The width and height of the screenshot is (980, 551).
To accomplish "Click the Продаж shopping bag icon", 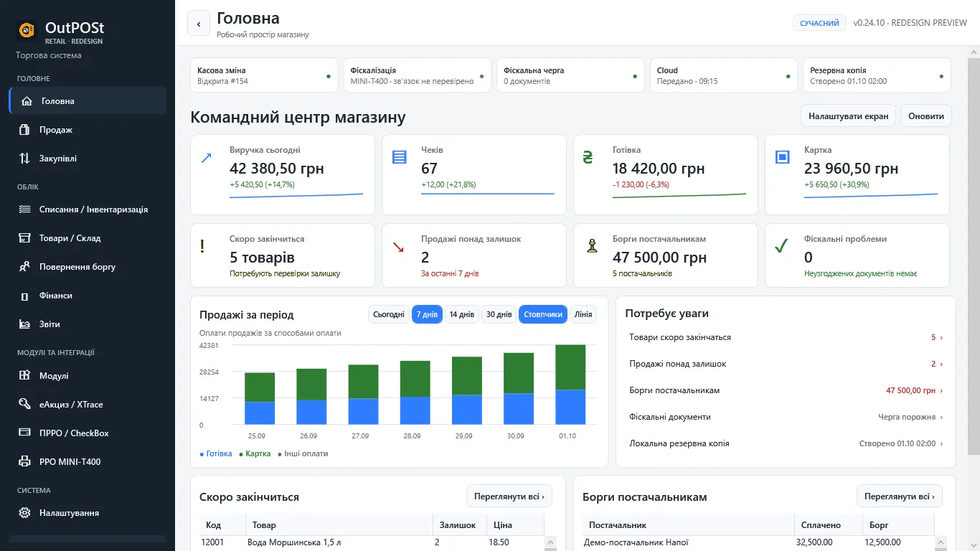I will (25, 130).
